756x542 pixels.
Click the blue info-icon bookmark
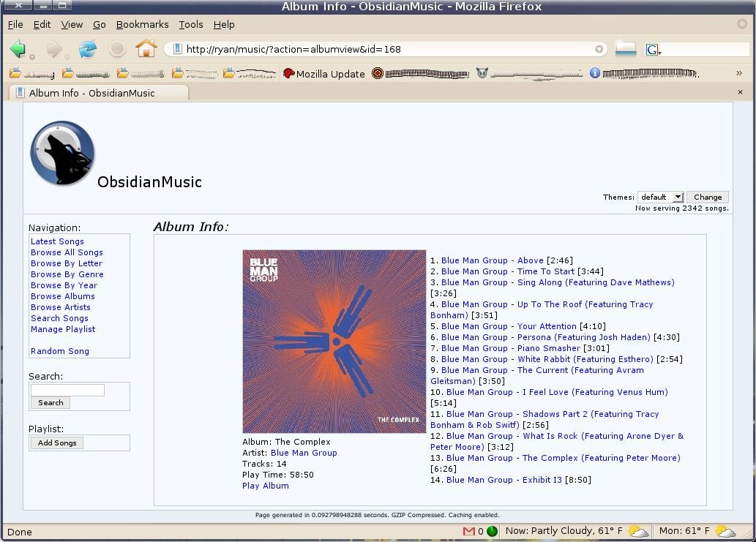595,73
